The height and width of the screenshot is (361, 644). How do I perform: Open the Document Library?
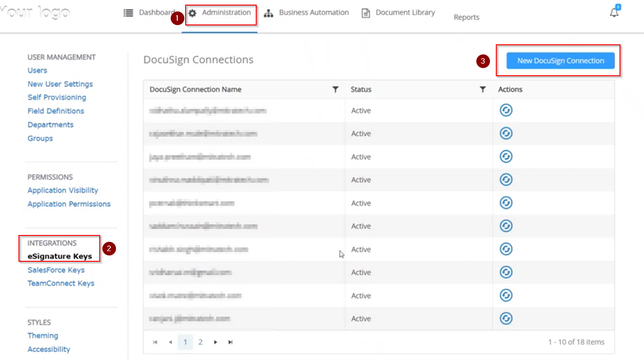coord(398,13)
